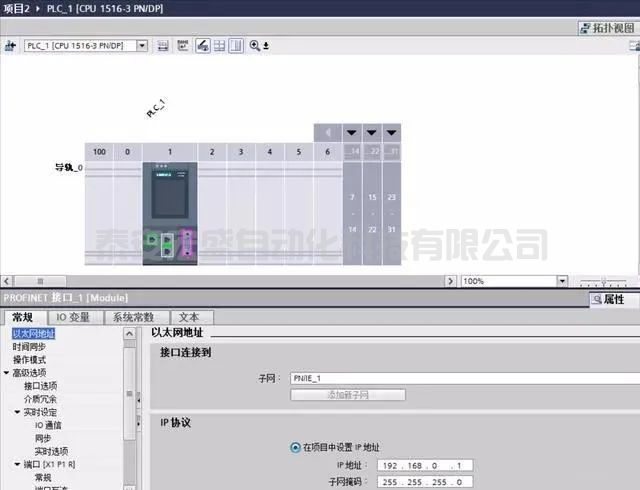Expand the slots 23-31 group arrow
Image resolution: width=640 pixels, height=490 pixels.
click(x=391, y=133)
